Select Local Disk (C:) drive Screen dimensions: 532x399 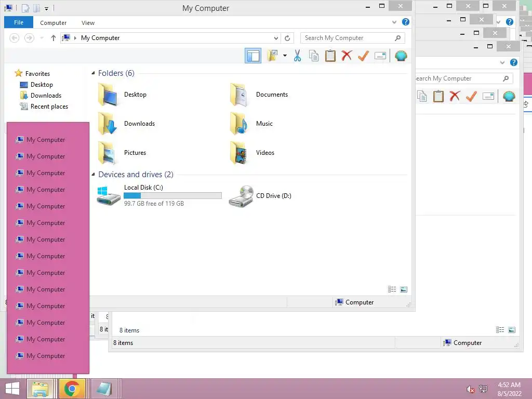pyautogui.click(x=159, y=196)
